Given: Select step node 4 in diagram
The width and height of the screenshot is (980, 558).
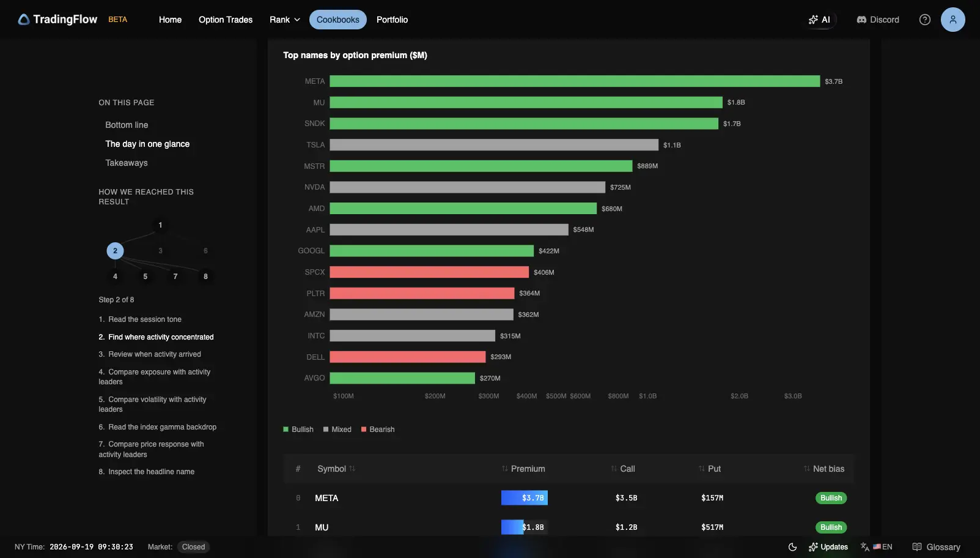Looking at the screenshot, I should click(x=115, y=277).
